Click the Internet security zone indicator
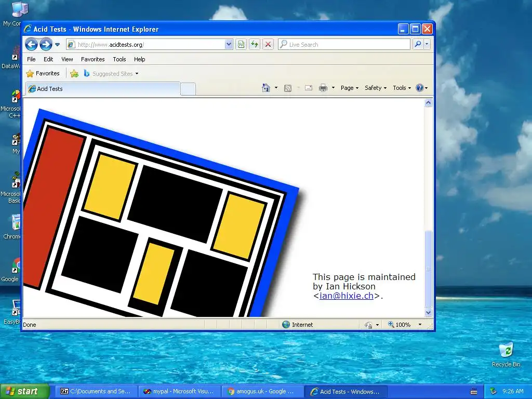Image resolution: width=532 pixels, height=399 pixels. coord(298,325)
